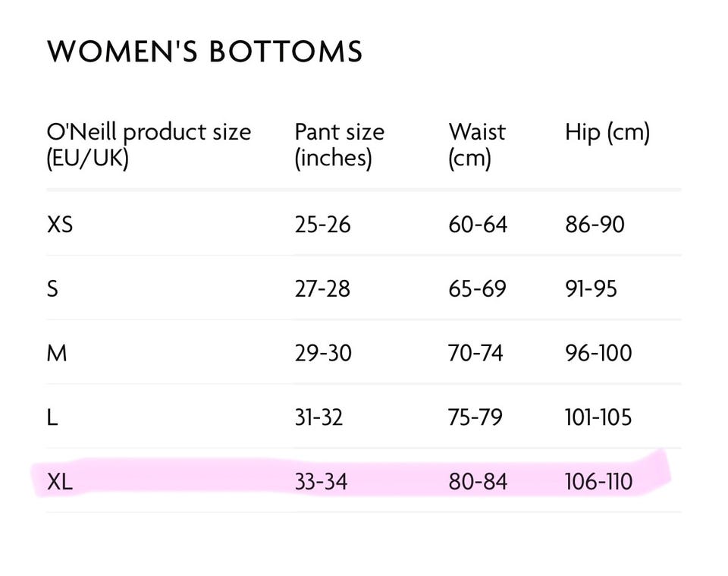This screenshot has width=728, height=576.
Task: Select the 31-32 pant size value
Action: [318, 417]
